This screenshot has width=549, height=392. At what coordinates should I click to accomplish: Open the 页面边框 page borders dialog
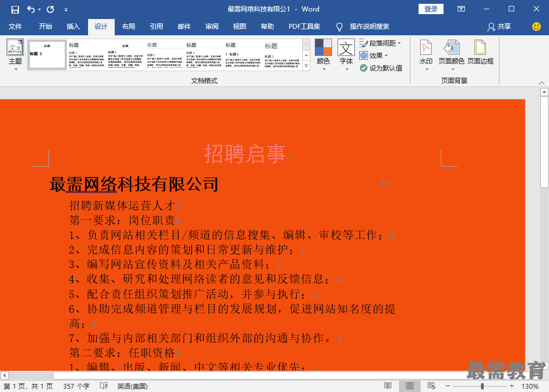pos(481,53)
